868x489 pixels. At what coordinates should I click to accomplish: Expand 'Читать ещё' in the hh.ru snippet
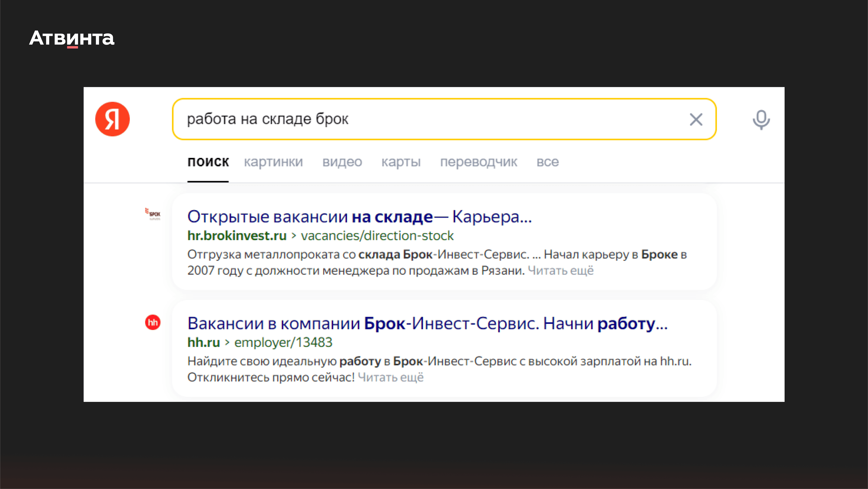click(x=391, y=377)
